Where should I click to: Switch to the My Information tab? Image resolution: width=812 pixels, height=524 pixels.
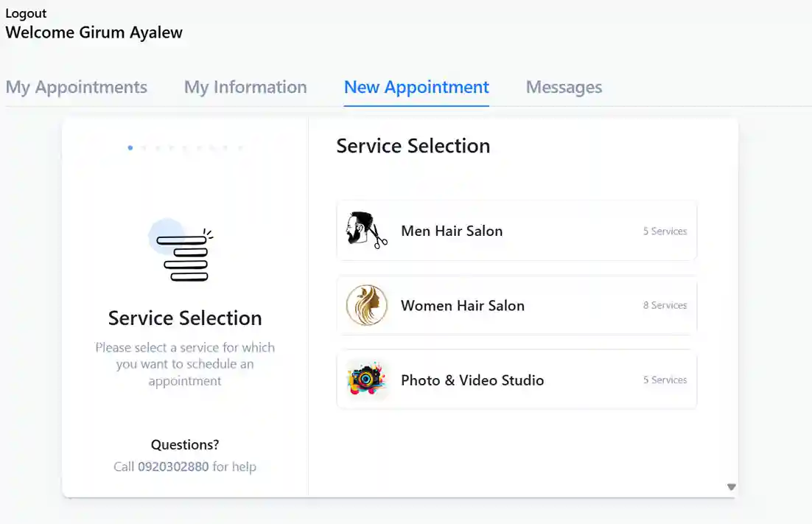coord(245,87)
